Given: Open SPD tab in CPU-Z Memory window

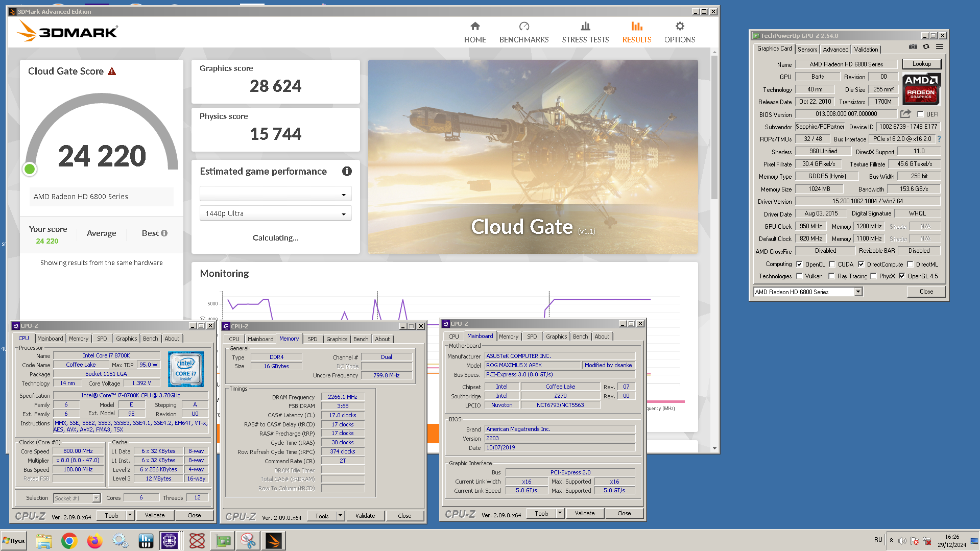Looking at the screenshot, I should coord(312,339).
